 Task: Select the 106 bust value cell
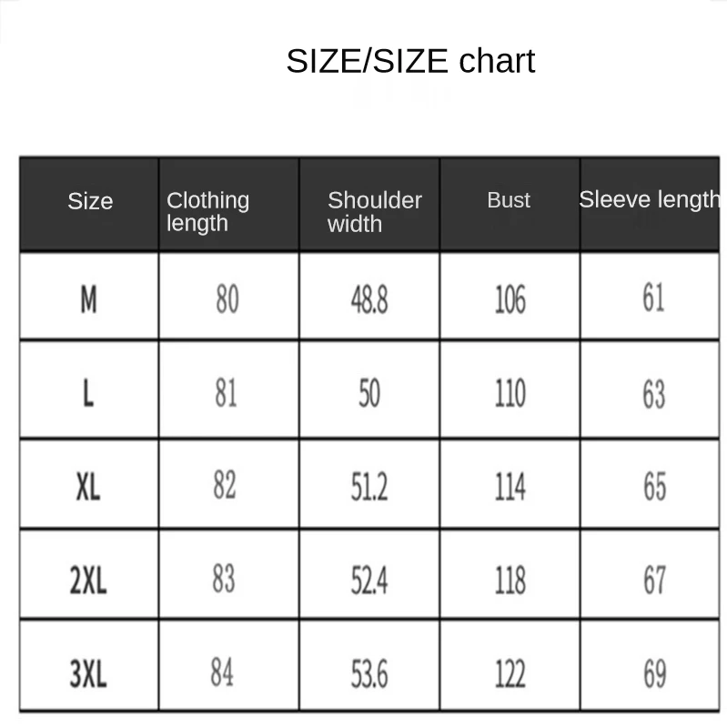510,298
